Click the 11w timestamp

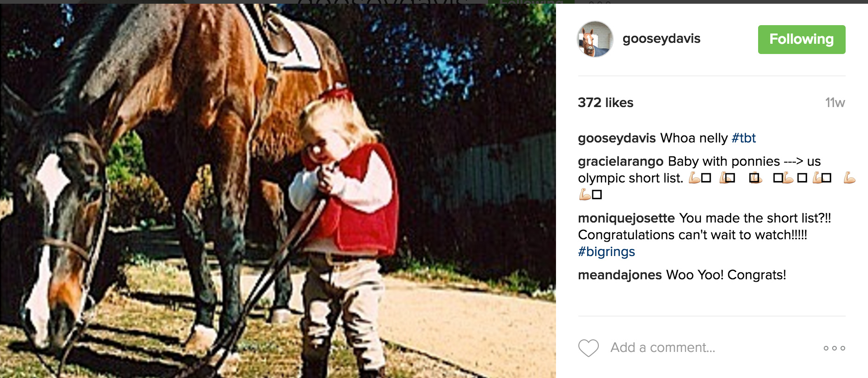point(835,102)
